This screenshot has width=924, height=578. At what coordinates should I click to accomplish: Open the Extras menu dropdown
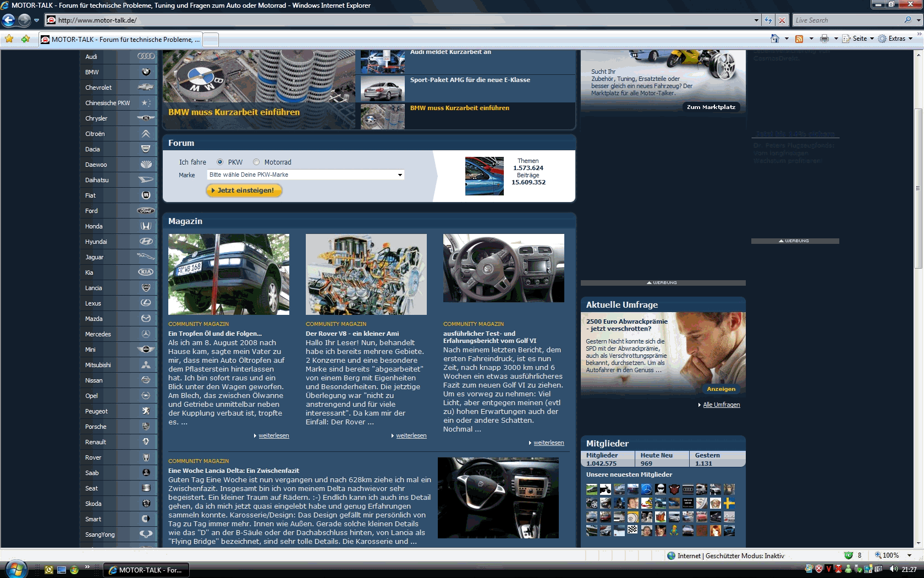click(x=895, y=39)
